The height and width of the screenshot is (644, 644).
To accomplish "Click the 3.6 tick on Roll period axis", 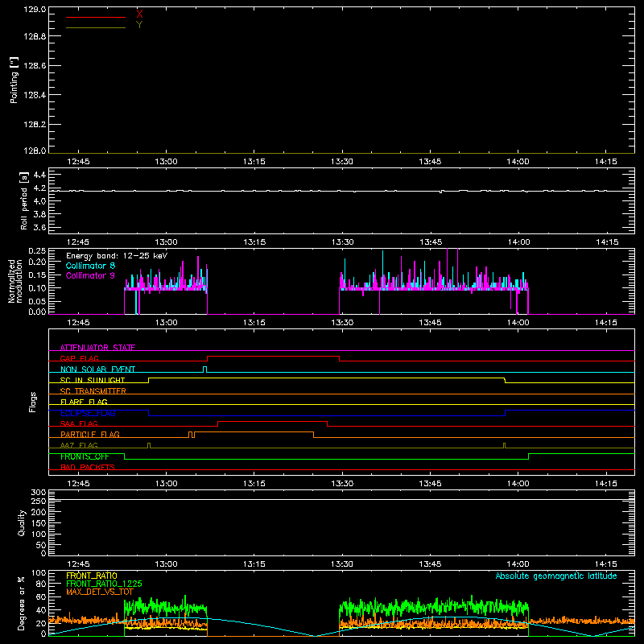I will tap(39, 227).
